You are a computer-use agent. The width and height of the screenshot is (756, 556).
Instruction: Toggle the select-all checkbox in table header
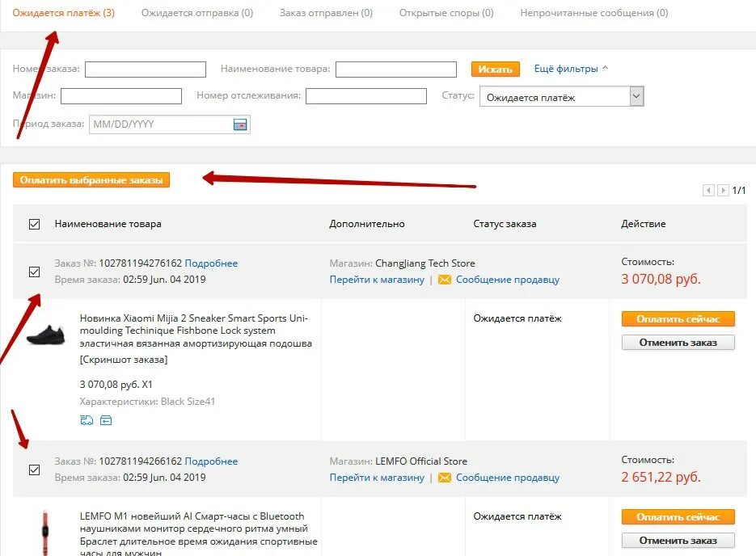34,224
